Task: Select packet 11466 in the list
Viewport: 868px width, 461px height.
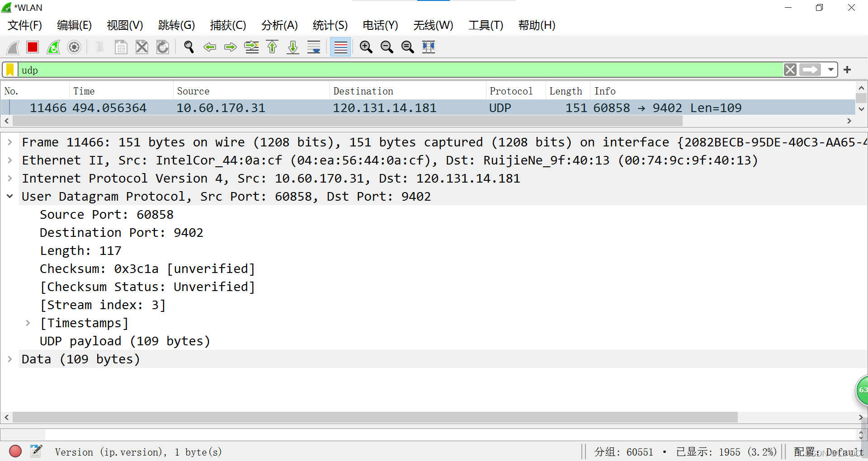Action: click(428, 108)
